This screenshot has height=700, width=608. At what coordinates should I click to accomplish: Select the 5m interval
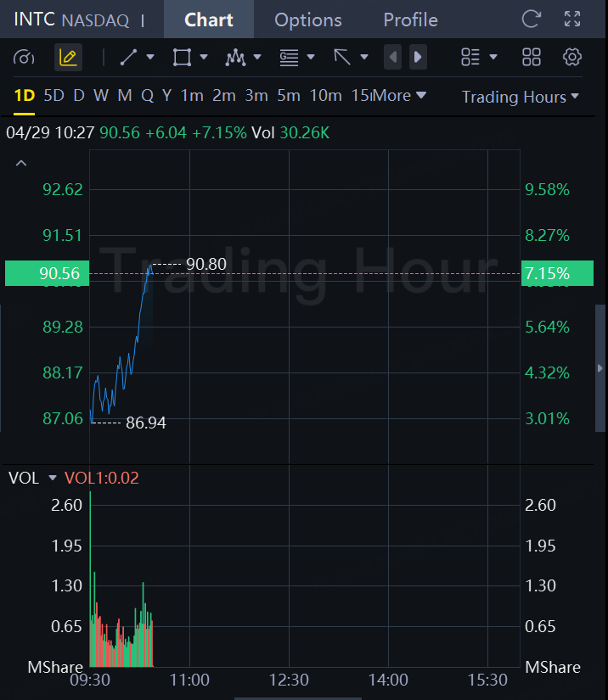[289, 96]
